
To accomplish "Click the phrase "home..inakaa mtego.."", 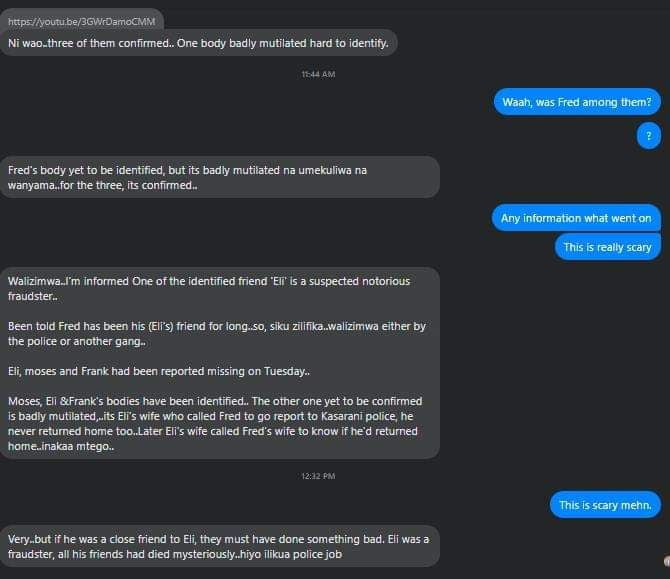I will (x=60, y=445).
